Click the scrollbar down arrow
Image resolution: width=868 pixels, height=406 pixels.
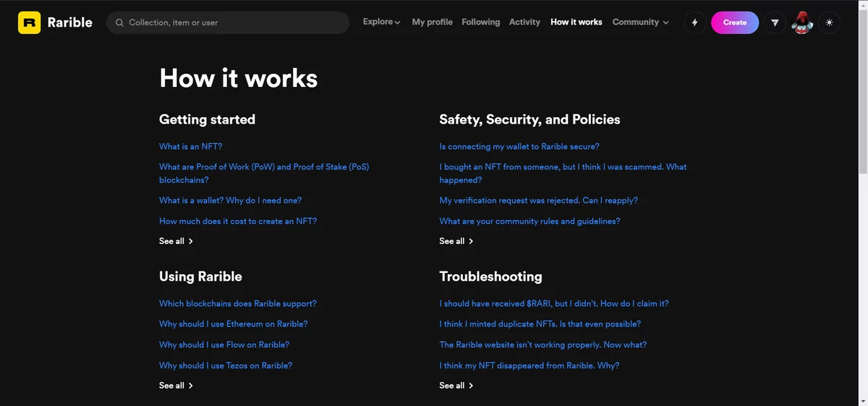[862, 401]
